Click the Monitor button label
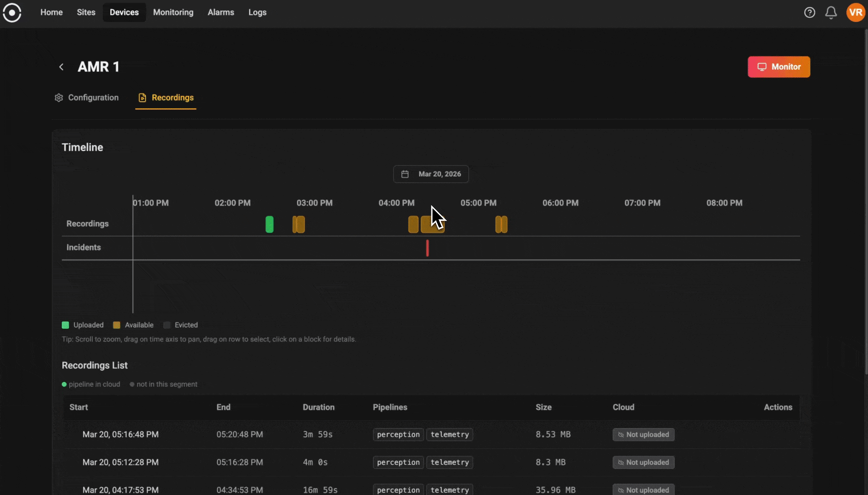Viewport: 868px width, 495px height. point(786,67)
